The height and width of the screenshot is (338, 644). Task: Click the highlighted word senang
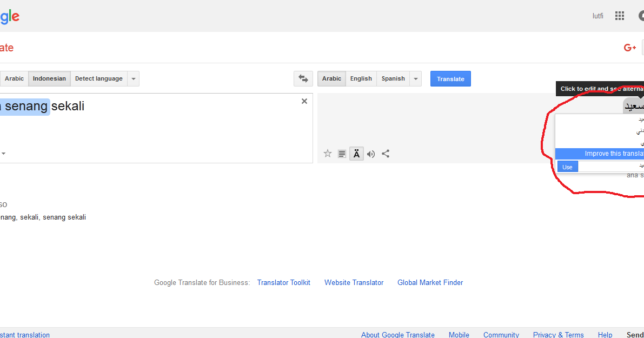click(26, 107)
